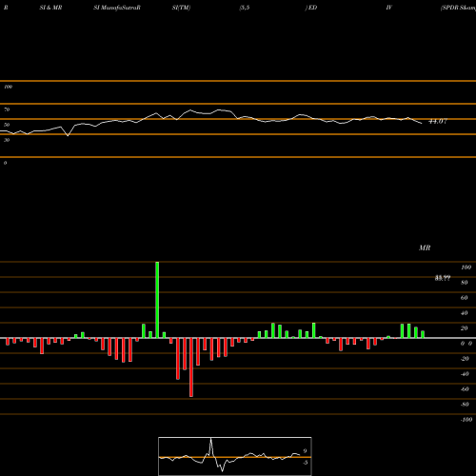This screenshot has height=476, width=476.
Task: Click the 30 level label on RSI axis
Action: click(x=7, y=140)
